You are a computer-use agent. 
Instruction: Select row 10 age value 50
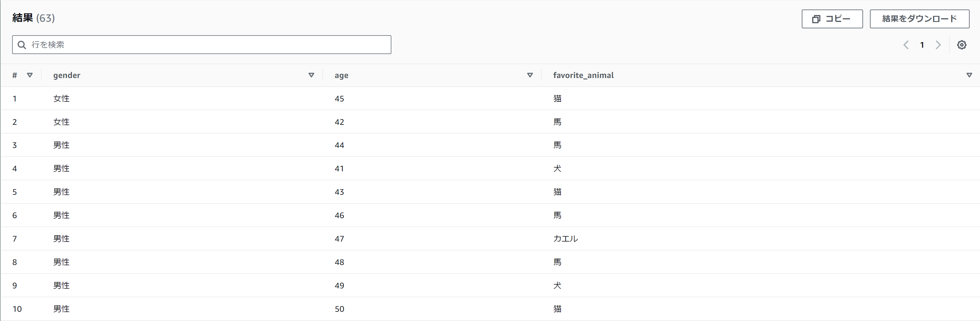(339, 309)
